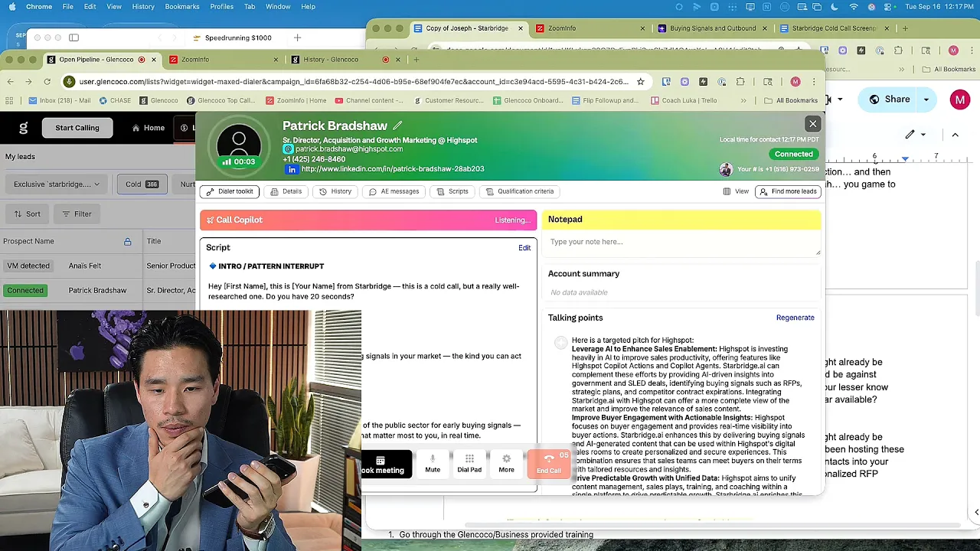Open the Glencoco Top Call bookmark

(220, 100)
